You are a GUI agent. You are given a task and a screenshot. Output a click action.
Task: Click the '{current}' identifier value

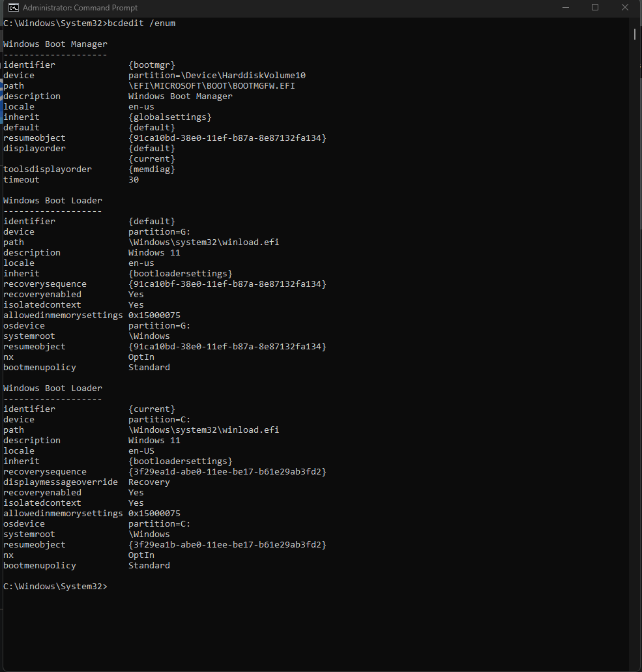pos(152,409)
